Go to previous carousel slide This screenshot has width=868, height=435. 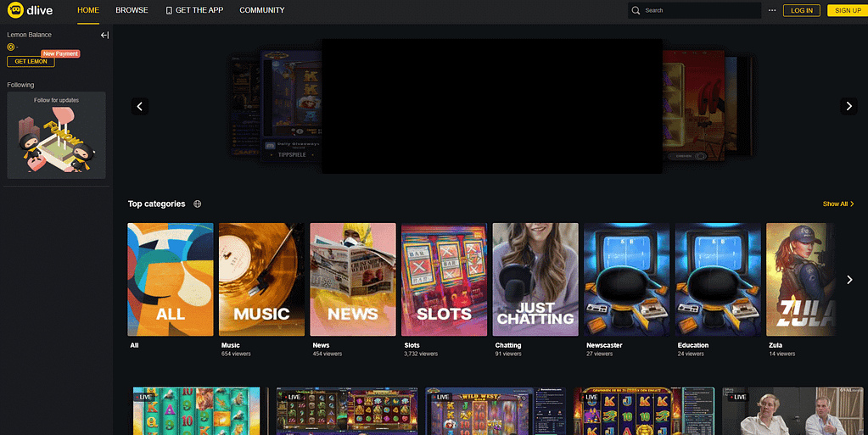point(139,106)
